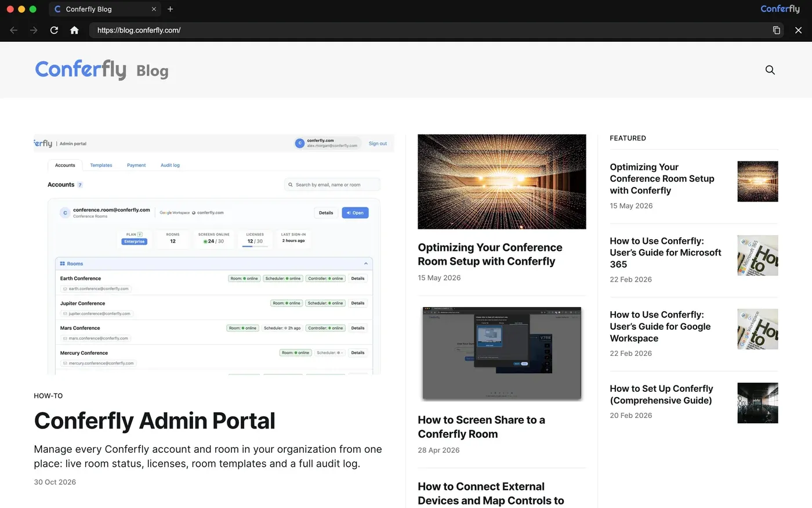Image resolution: width=812 pixels, height=508 pixels.
Task: Click the middle-column 15 May 2026 date
Action: point(439,278)
